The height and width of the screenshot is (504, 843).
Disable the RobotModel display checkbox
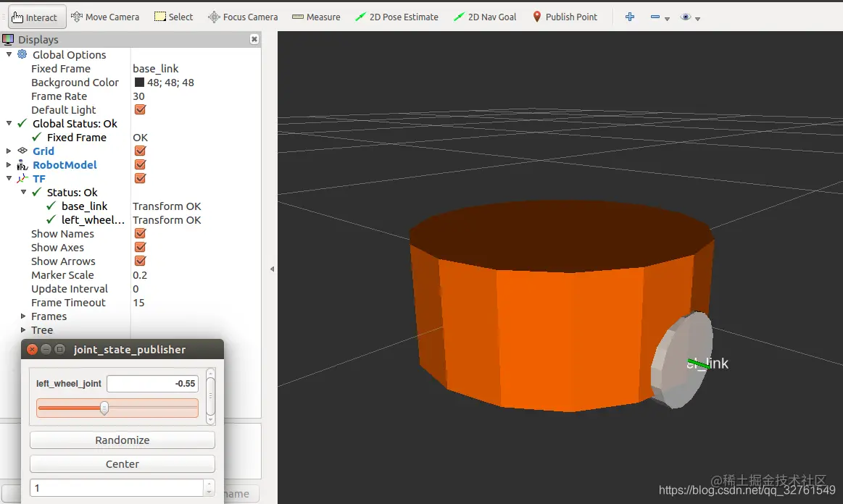tap(141, 164)
